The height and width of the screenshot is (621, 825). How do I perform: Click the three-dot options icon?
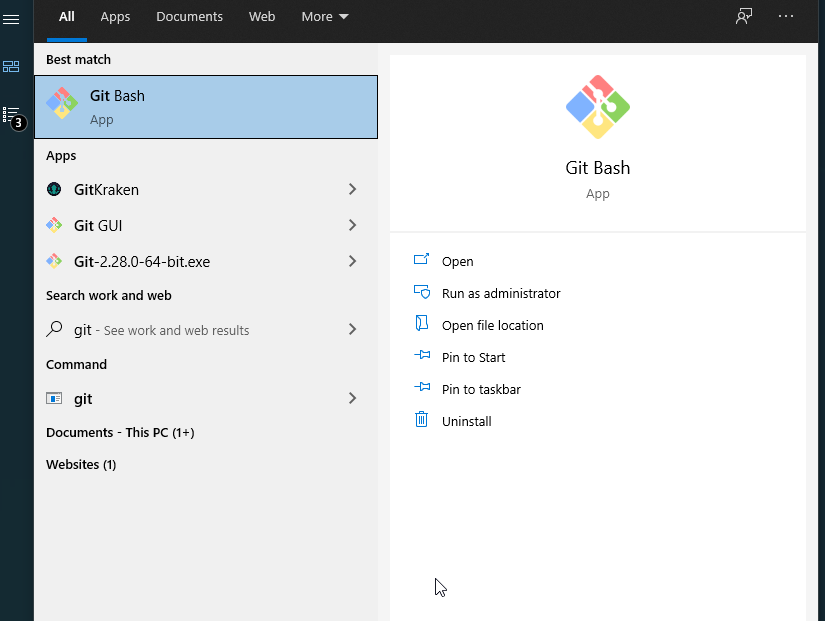tap(786, 16)
